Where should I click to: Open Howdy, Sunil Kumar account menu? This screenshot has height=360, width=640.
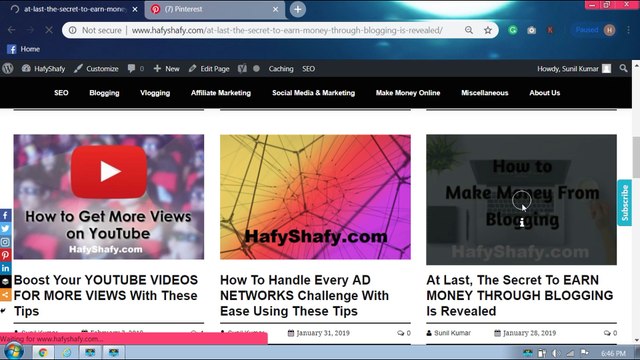click(574, 69)
